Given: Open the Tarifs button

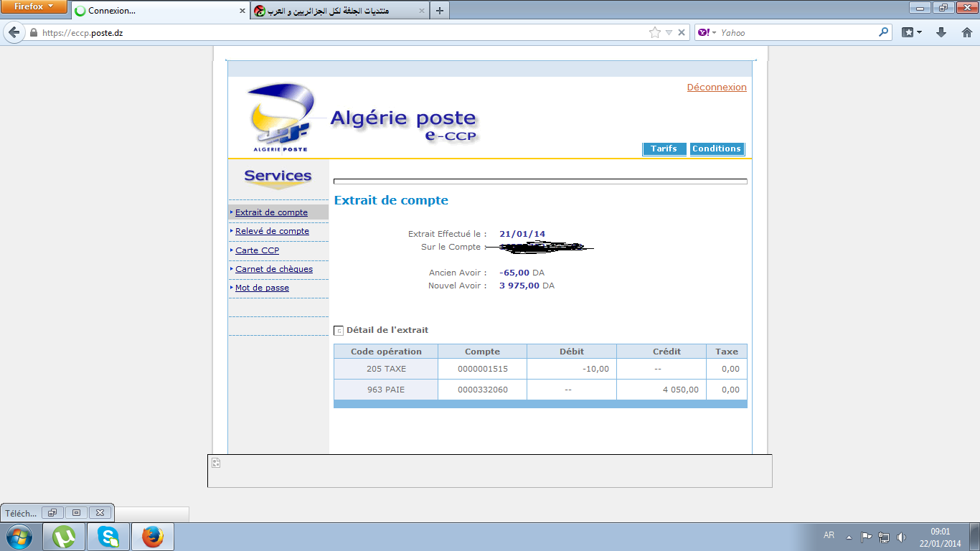Looking at the screenshot, I should pyautogui.click(x=664, y=149).
